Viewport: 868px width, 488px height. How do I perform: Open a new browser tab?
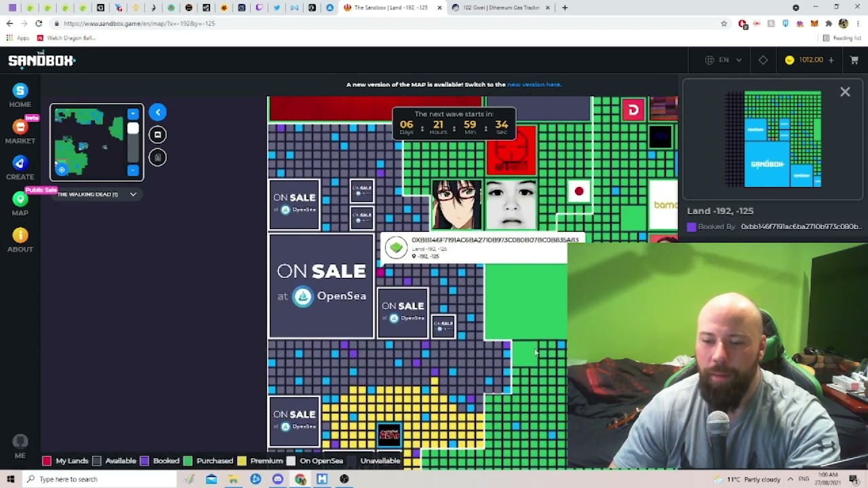click(x=565, y=7)
